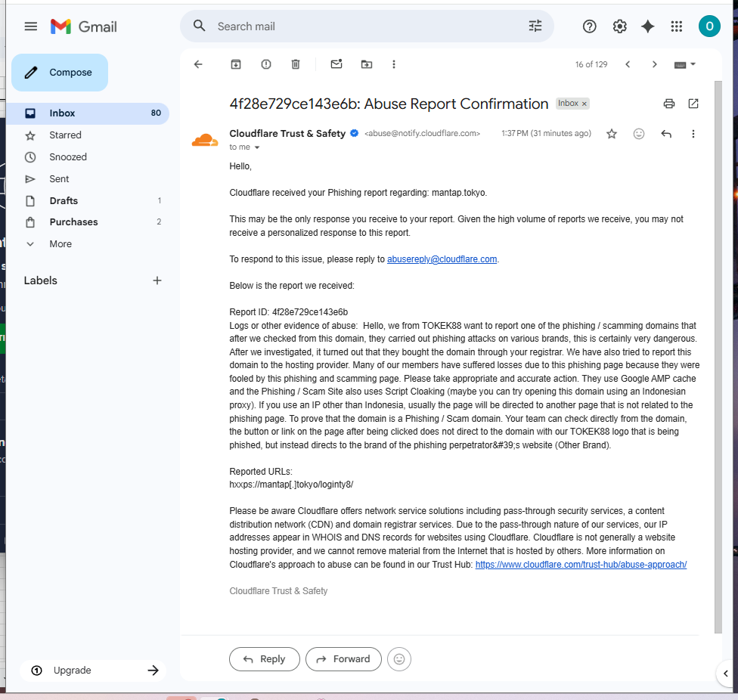Open abusereply@cloudflare.com link
The width and height of the screenshot is (738, 700).
tap(442, 259)
